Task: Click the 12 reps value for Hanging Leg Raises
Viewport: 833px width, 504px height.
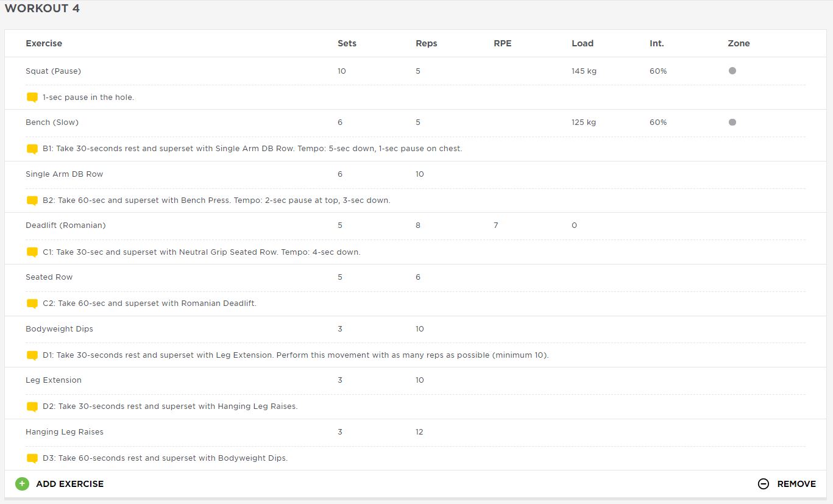Action: pos(419,432)
